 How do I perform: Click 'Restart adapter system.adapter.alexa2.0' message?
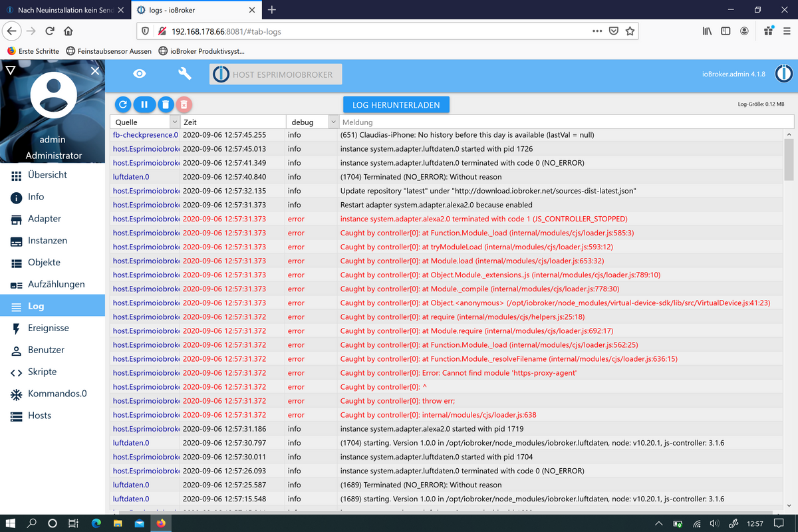coord(436,205)
